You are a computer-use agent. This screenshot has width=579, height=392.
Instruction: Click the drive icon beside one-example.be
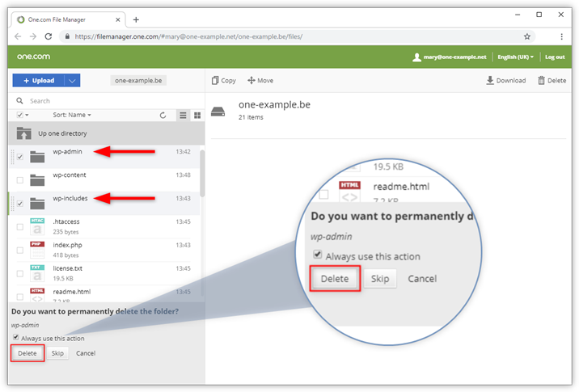point(218,111)
